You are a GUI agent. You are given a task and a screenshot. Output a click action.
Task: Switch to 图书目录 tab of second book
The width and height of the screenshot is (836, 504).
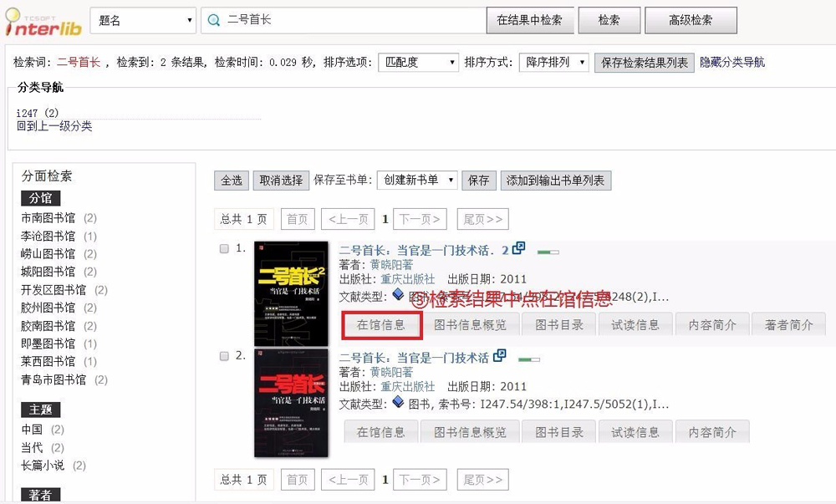(x=559, y=432)
